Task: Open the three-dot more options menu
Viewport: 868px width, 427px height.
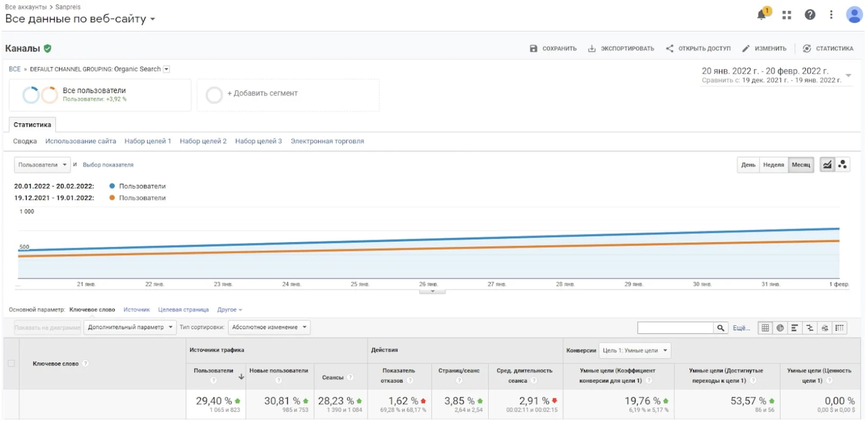Action: (x=831, y=15)
